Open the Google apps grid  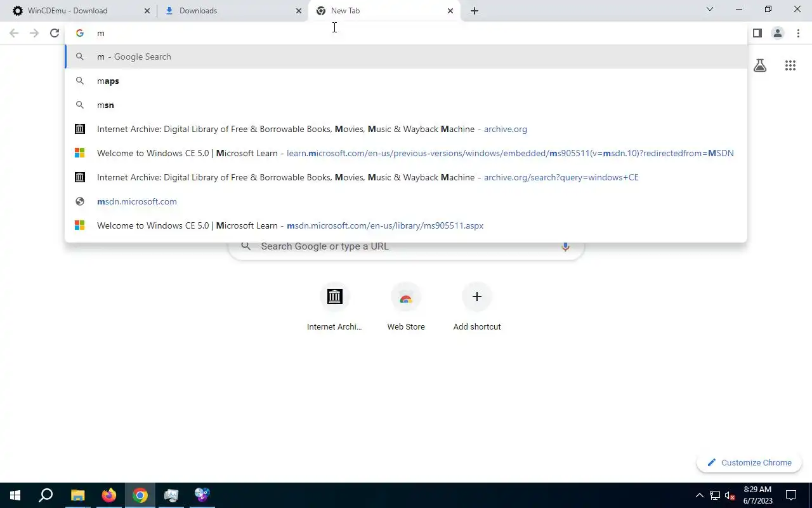click(790, 65)
